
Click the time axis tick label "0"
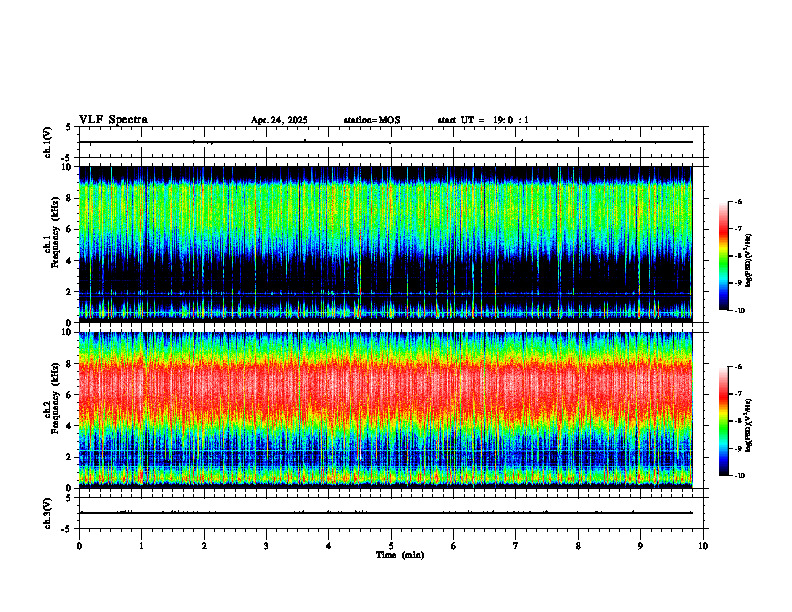(x=79, y=546)
